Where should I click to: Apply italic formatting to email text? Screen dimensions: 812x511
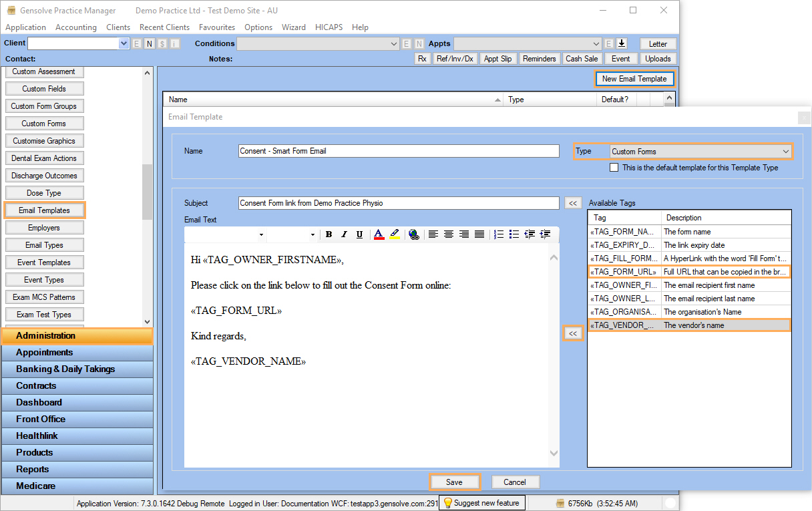pos(345,234)
